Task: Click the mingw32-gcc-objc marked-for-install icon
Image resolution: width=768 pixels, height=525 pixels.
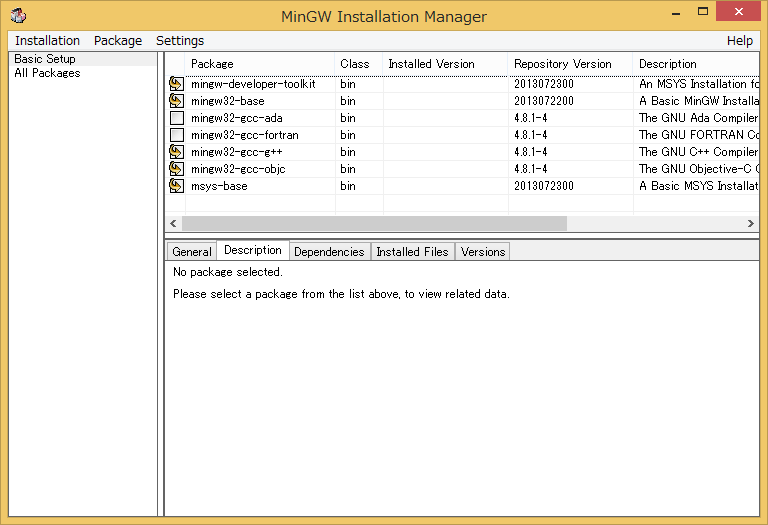Action: (x=176, y=169)
